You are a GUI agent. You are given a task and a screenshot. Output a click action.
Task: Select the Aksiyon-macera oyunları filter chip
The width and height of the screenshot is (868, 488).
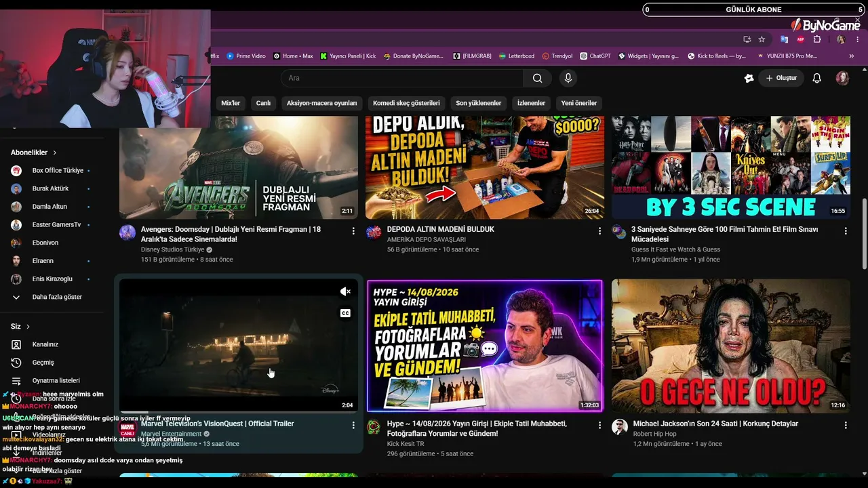tap(321, 103)
